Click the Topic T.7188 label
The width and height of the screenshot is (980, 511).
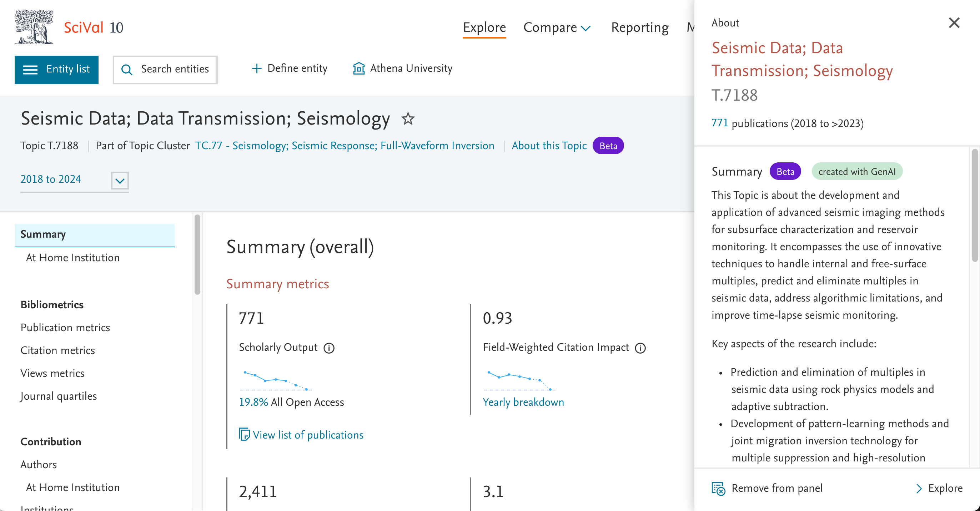tap(49, 146)
